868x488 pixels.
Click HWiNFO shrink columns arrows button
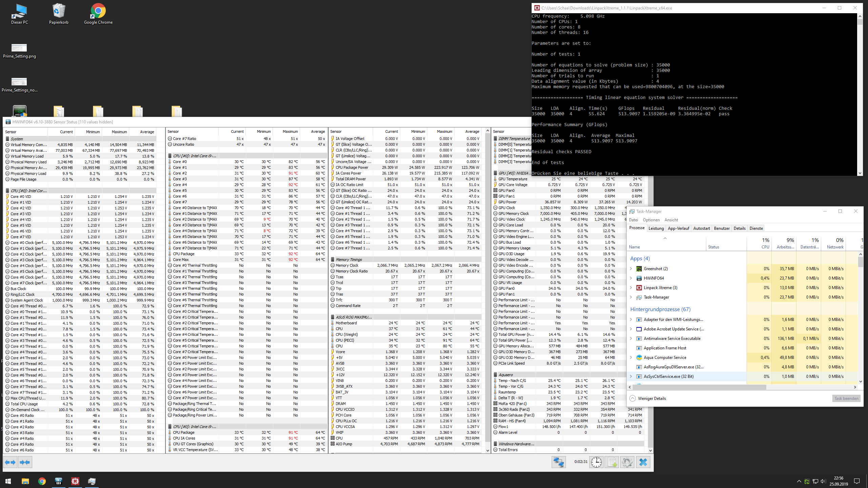25,462
